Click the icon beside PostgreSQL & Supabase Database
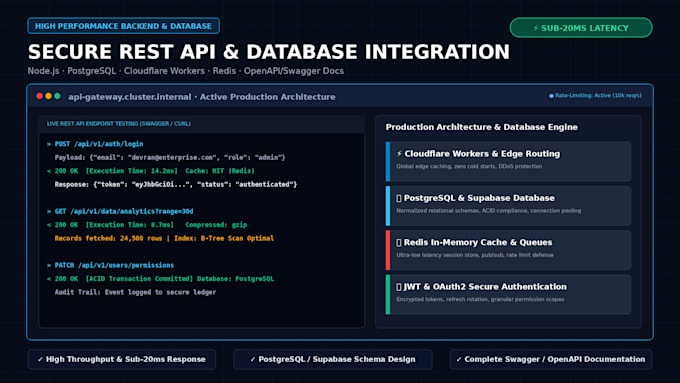The image size is (680, 383). click(399, 198)
